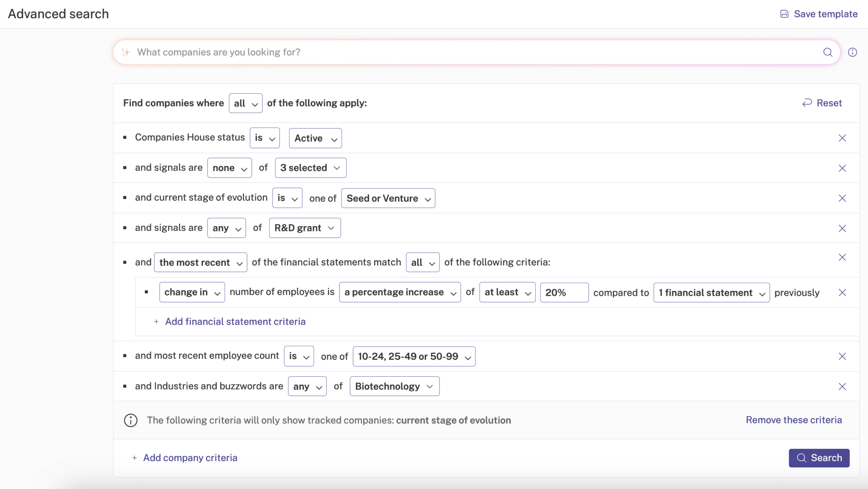Click the search magnifier icon in search bar
868x489 pixels.
coord(827,52)
